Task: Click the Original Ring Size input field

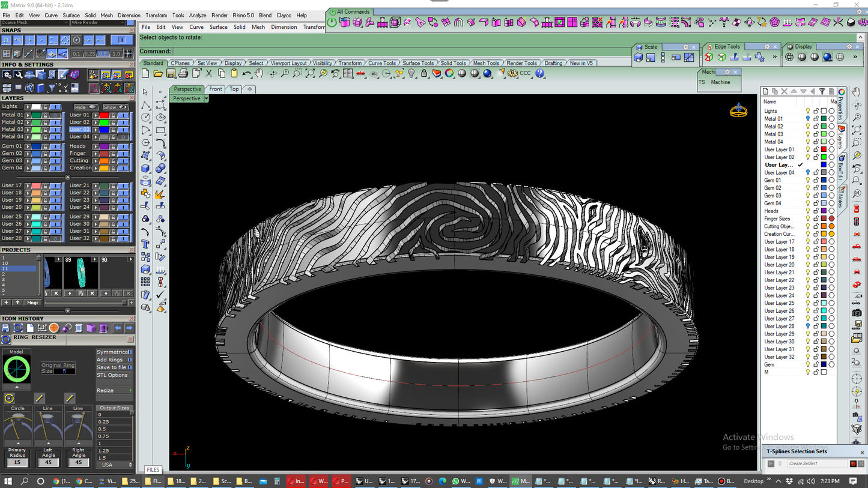Action: [65, 370]
